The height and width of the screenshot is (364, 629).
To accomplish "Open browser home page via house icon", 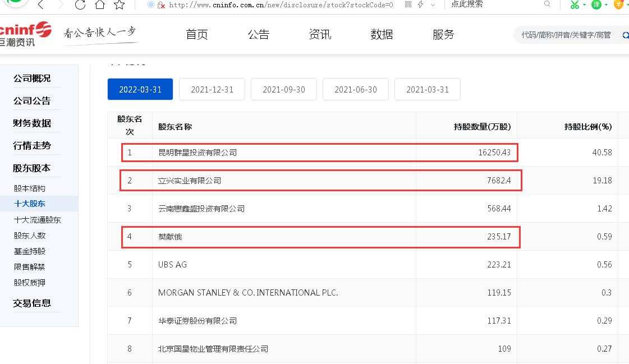I will pyautogui.click(x=100, y=5).
